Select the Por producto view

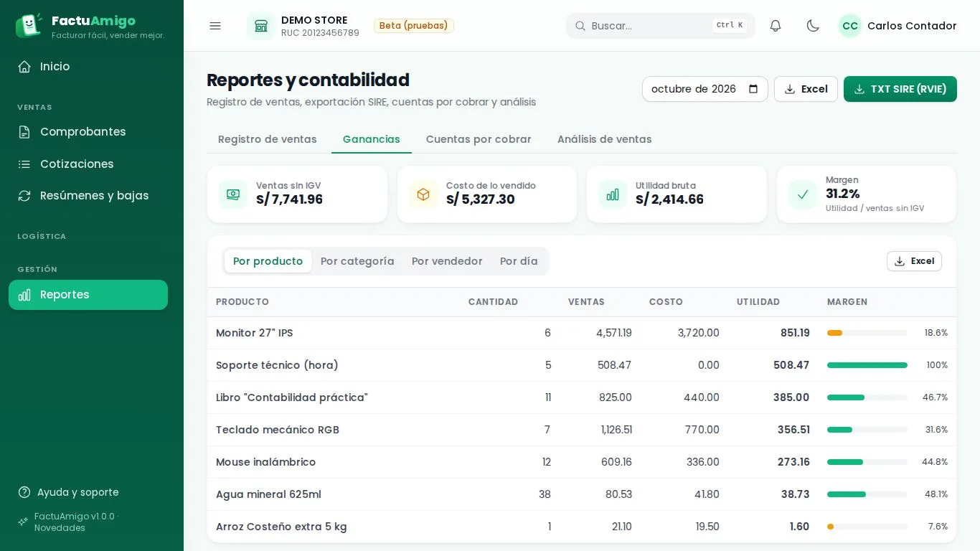click(x=268, y=261)
